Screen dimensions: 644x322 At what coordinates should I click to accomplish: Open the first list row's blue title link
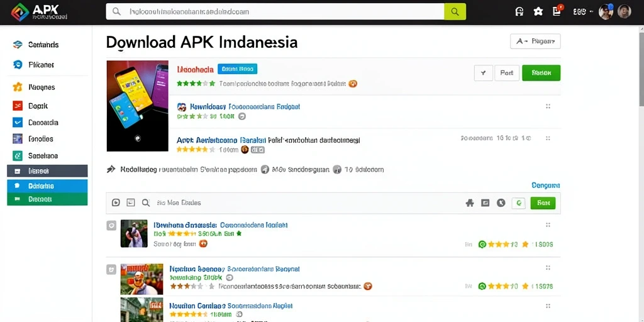(220, 225)
